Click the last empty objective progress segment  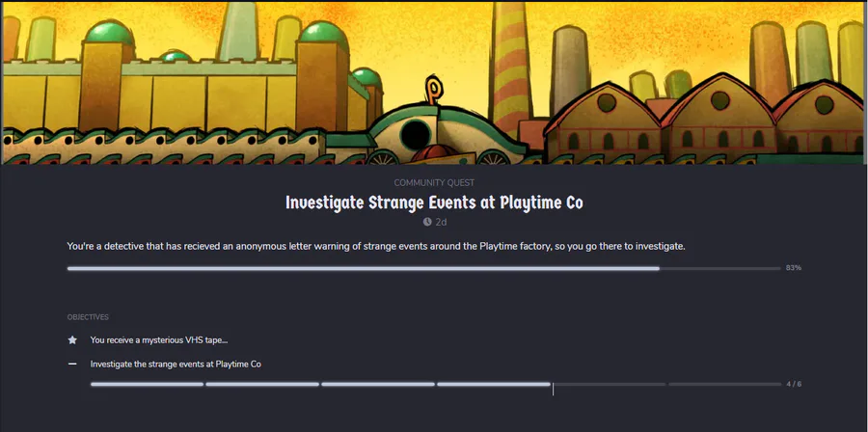724,384
